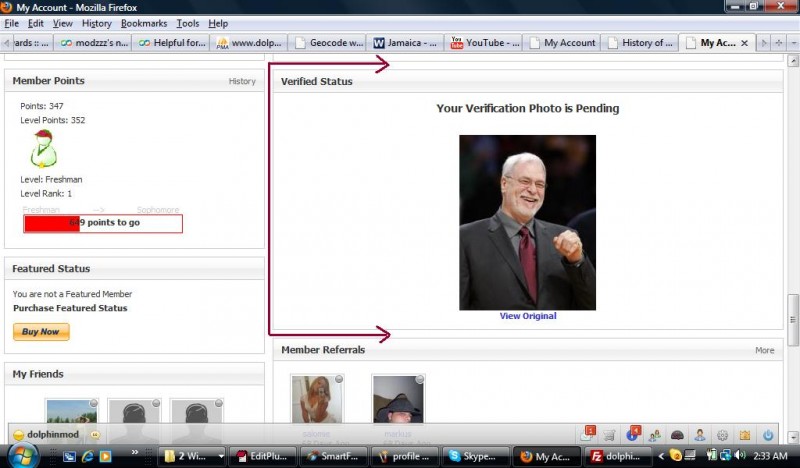Open the mail icon with badge 1
The height and width of the screenshot is (468, 800).
point(587,434)
